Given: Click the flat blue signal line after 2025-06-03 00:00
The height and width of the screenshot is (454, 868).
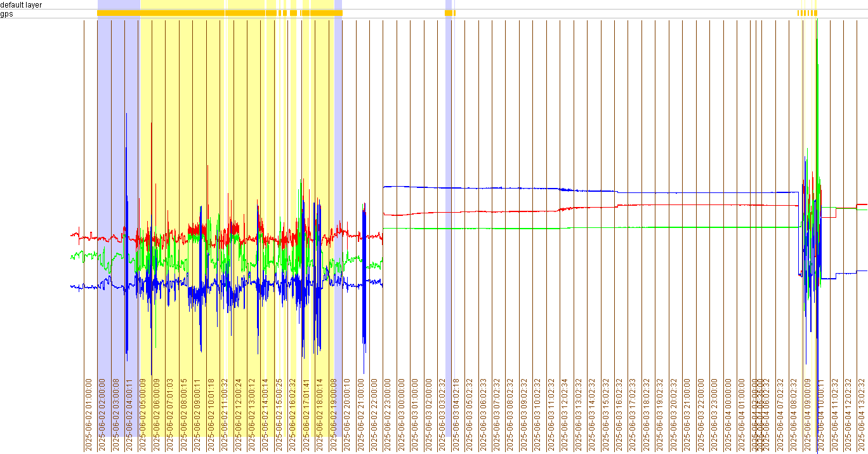Looking at the screenshot, I should tap(508, 188).
